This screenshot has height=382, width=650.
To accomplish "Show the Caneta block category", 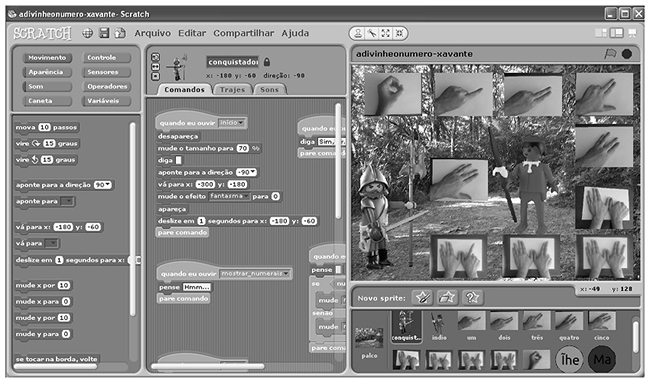I will (x=47, y=101).
